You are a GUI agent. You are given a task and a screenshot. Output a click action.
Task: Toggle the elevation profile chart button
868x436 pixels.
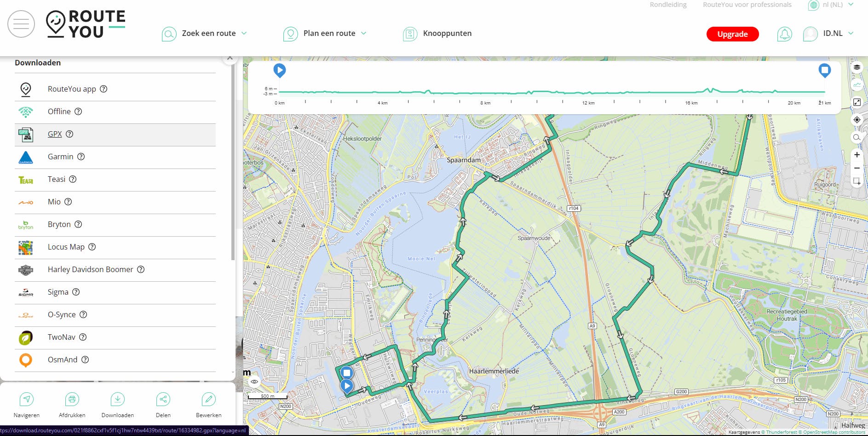click(857, 85)
